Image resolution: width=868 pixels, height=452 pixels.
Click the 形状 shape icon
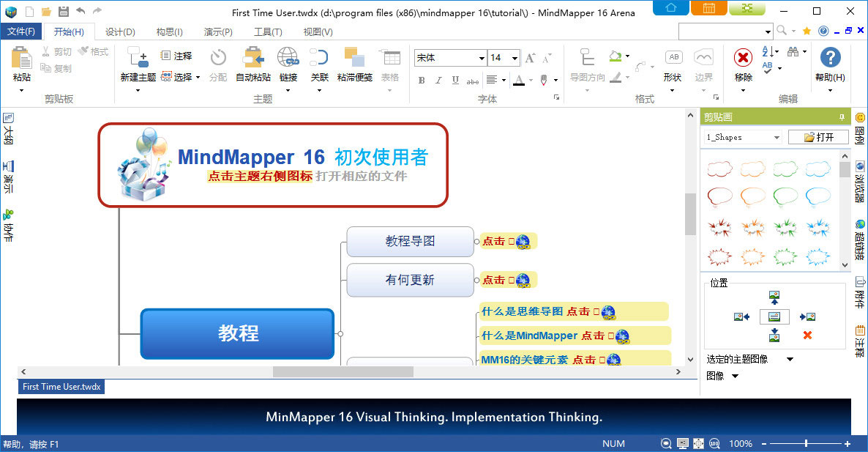click(x=673, y=58)
